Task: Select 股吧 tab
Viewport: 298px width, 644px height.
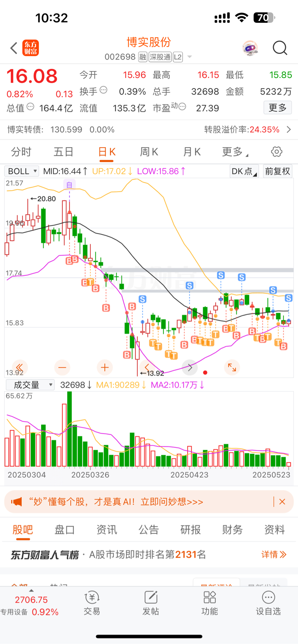Action: click(23, 530)
